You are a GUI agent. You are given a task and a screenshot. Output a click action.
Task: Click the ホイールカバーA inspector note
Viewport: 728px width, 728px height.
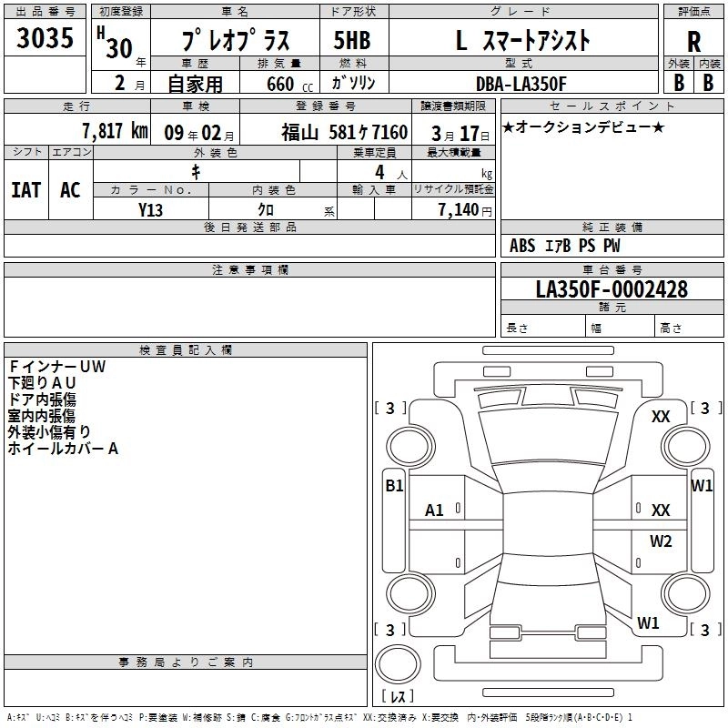[63, 449]
